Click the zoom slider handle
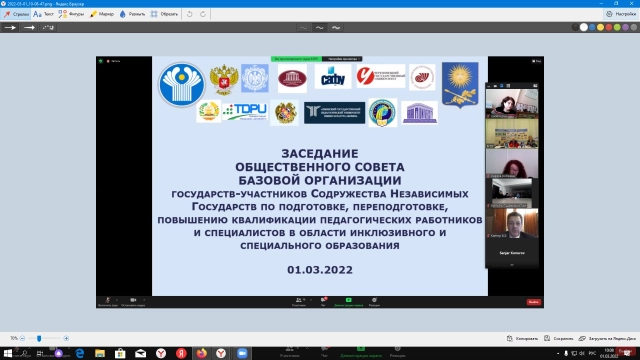640x360 pixels. pos(39,338)
